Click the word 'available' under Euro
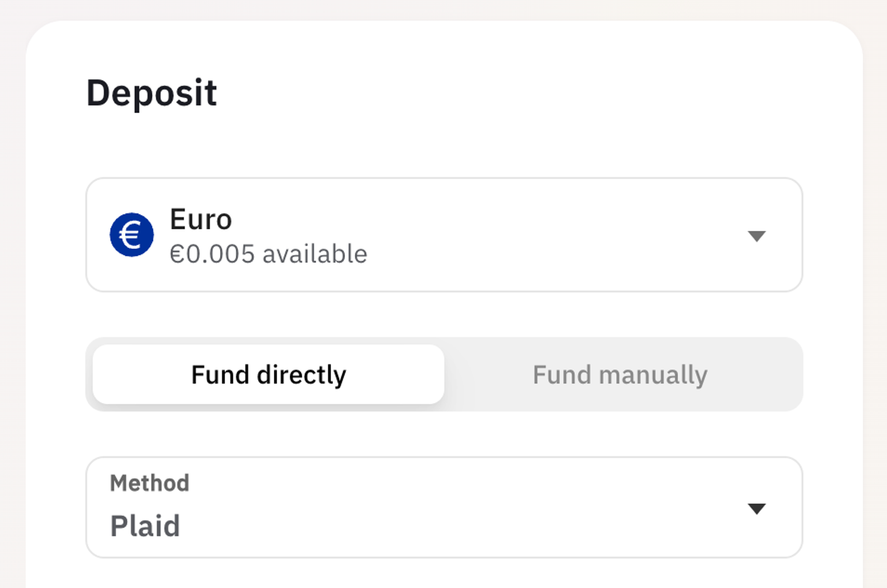This screenshot has height=588, width=887. click(315, 254)
